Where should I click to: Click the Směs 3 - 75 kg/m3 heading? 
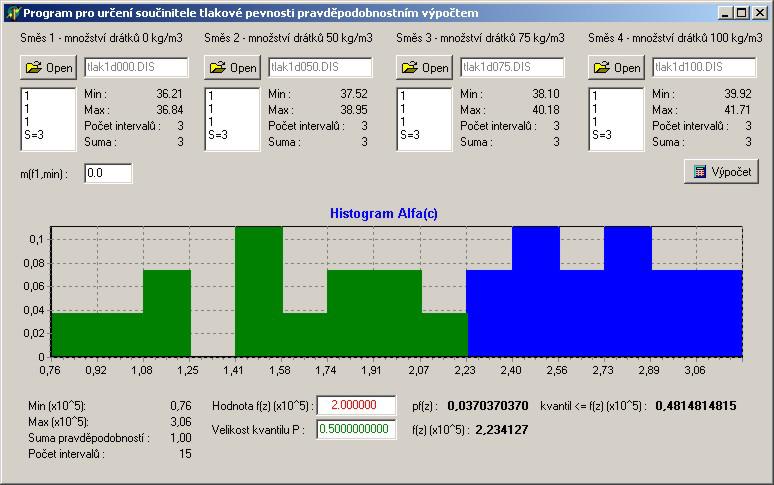coord(480,38)
